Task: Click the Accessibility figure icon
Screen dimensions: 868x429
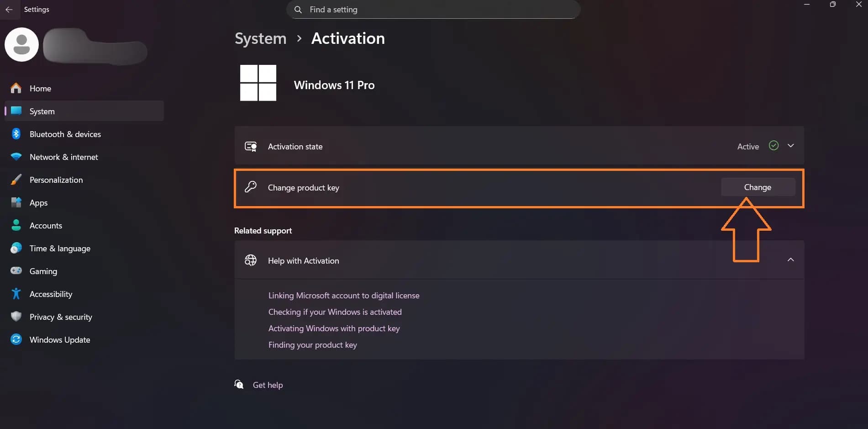Action: coord(16,294)
